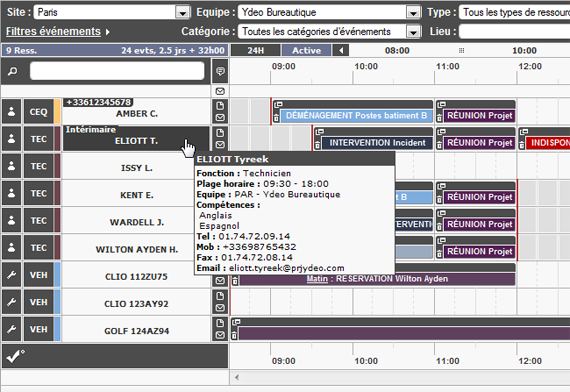Image resolution: width=570 pixels, height=392 pixels.
Task: Click mail icon for CLIO 123AY92 row
Action: click(x=220, y=308)
